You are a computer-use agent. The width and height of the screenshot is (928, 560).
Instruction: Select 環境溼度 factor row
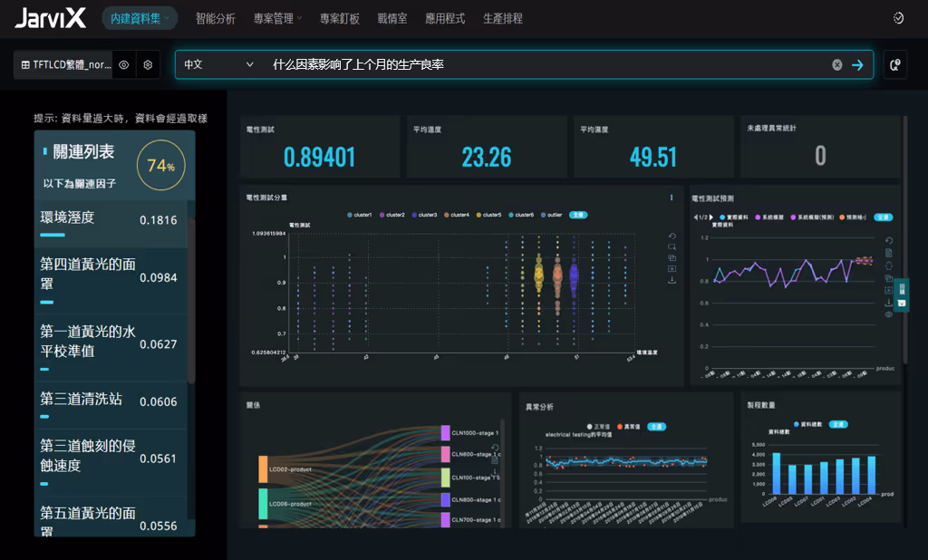click(x=111, y=224)
